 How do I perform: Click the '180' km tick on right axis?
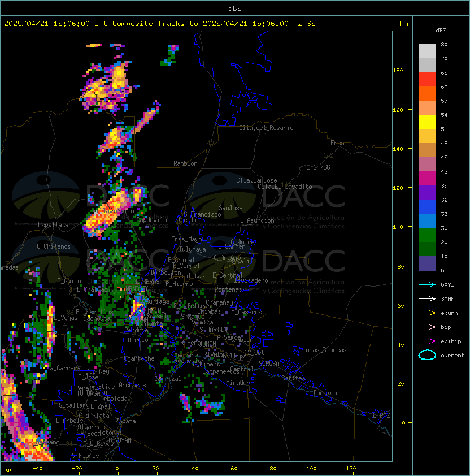[x=398, y=71]
